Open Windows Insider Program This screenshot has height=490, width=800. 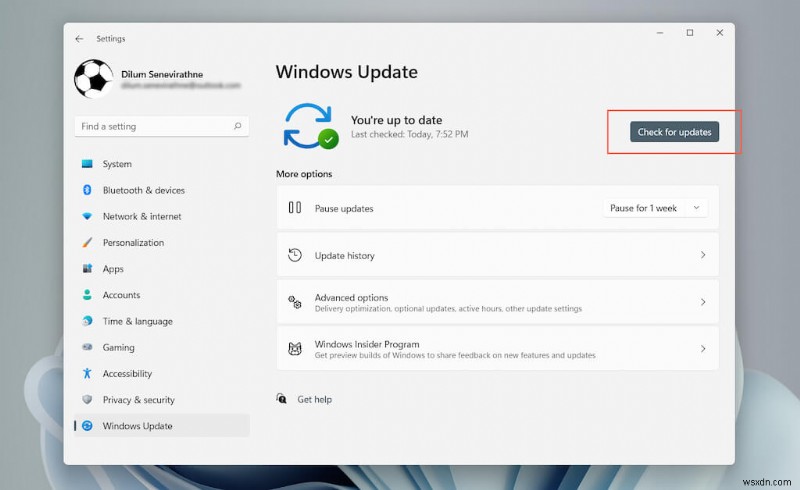(497, 349)
